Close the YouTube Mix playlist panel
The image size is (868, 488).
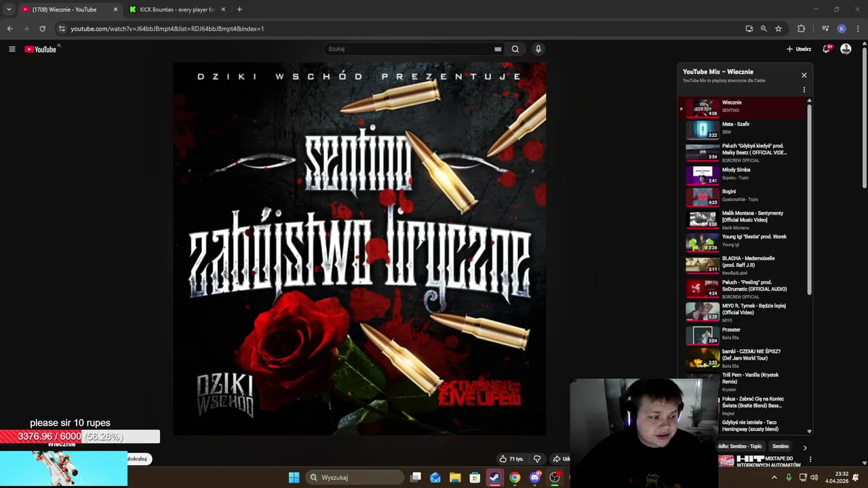coord(804,75)
